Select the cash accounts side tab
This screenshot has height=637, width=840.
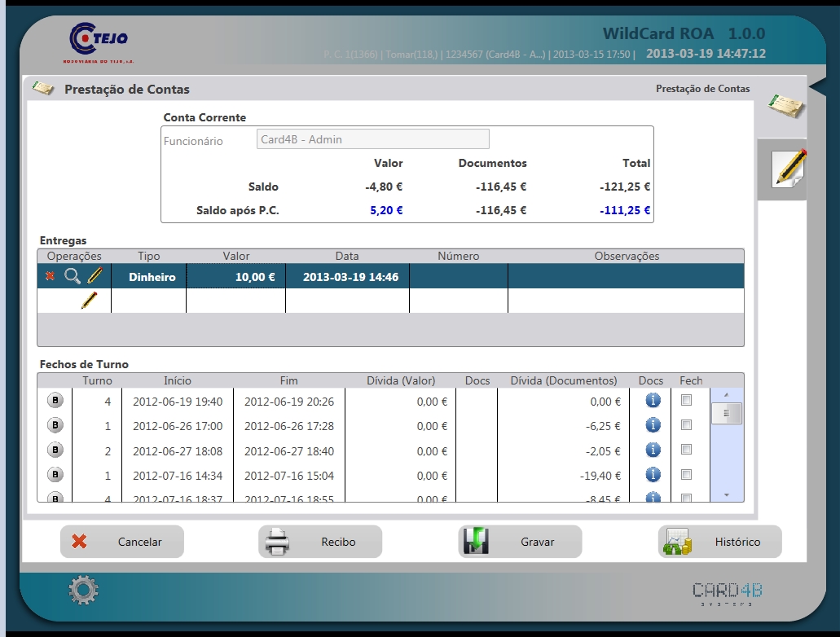click(x=785, y=106)
